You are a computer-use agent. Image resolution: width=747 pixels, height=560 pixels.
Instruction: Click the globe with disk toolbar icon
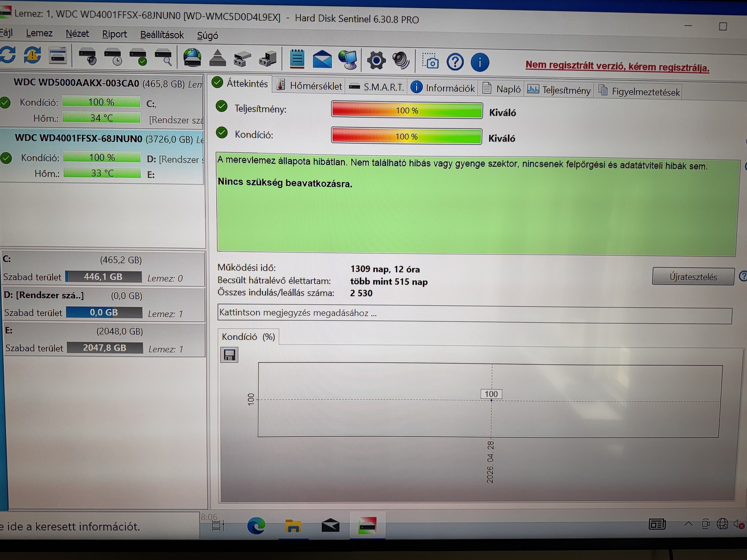(x=192, y=58)
